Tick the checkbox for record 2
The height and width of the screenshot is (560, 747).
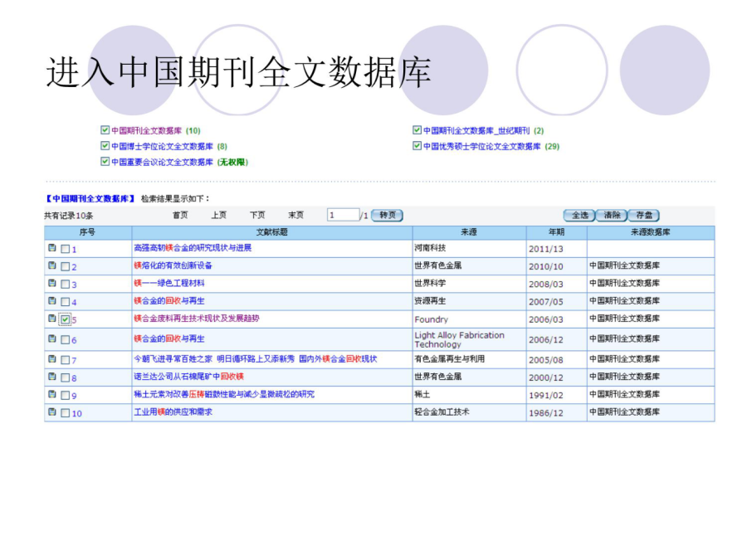(66, 266)
